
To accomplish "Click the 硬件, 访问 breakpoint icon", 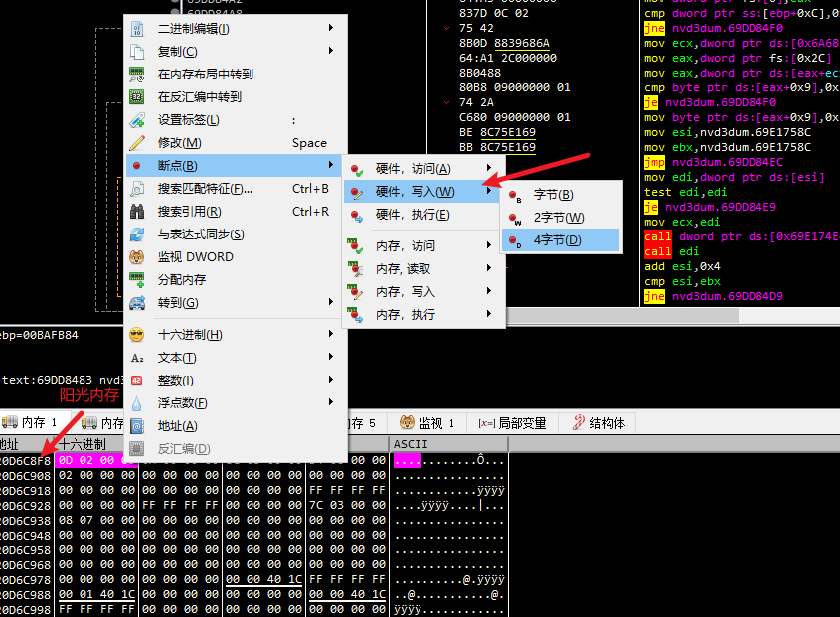I will tap(356, 170).
